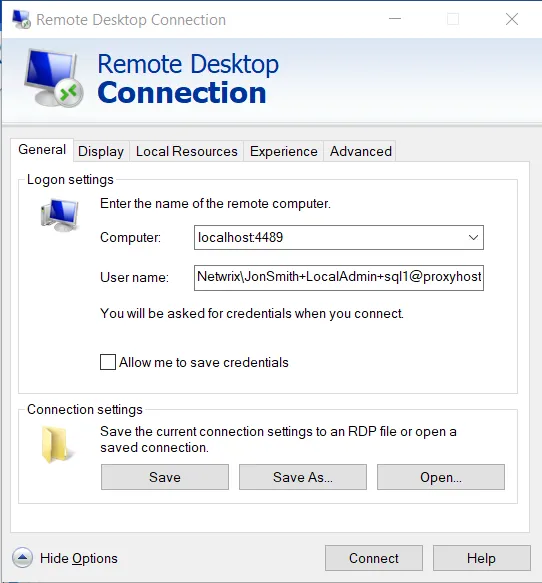
Task: Click the User name input field
Action: pos(339,277)
